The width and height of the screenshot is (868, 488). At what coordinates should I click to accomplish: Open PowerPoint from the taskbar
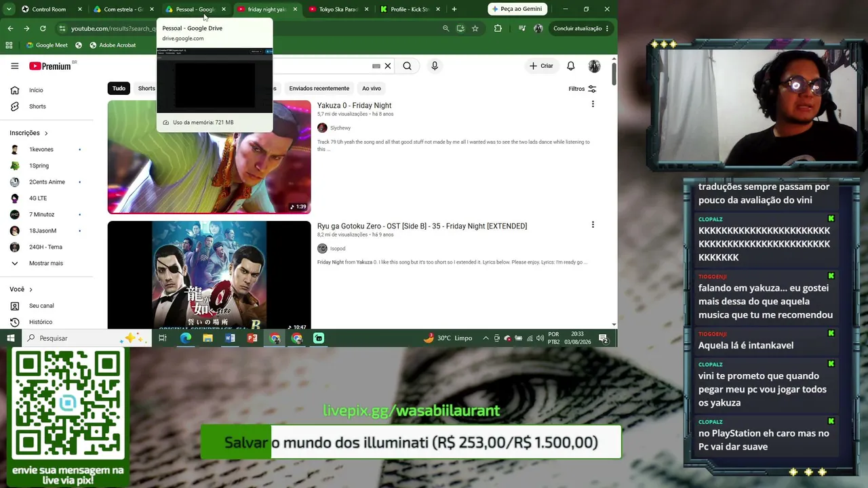click(x=252, y=338)
